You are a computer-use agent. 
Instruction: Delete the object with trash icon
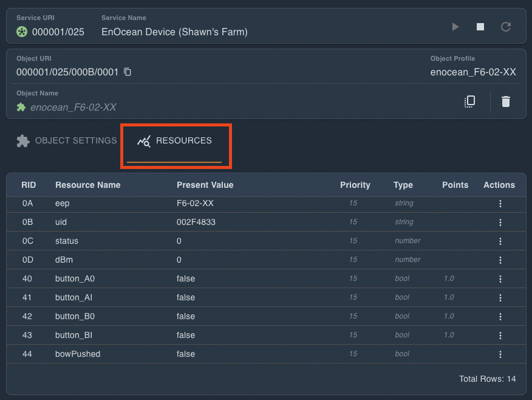505,102
